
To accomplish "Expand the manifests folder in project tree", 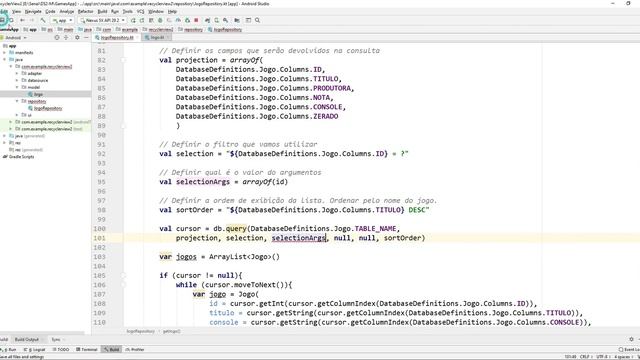I will point(4,53).
